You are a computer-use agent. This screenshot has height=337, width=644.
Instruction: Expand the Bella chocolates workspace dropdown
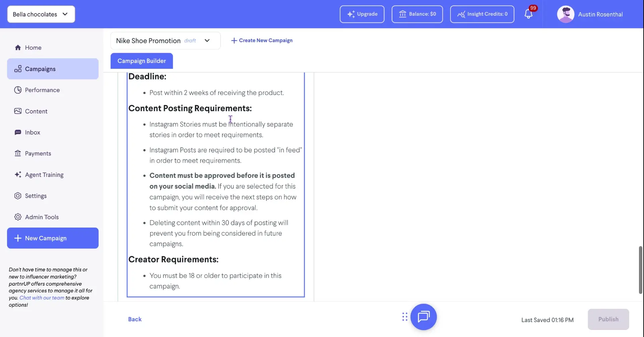41,14
